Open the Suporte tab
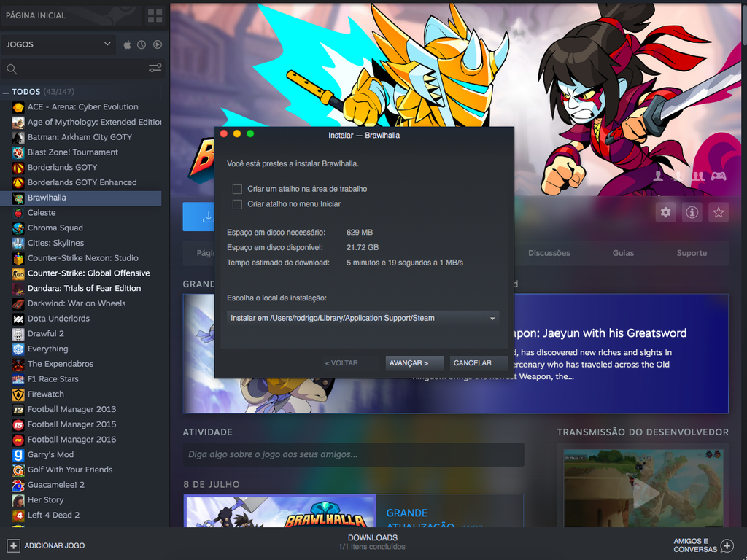Screen dimensions: 747x560 coord(692,253)
